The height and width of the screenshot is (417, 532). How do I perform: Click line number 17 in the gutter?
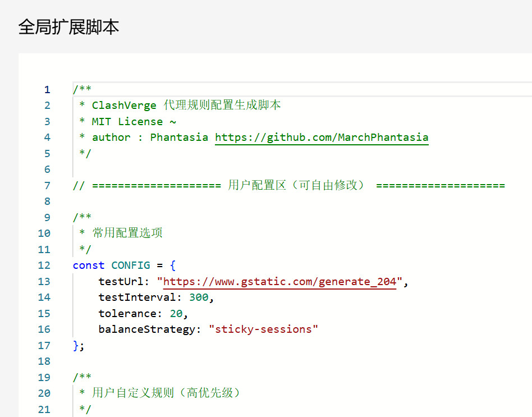(x=44, y=346)
